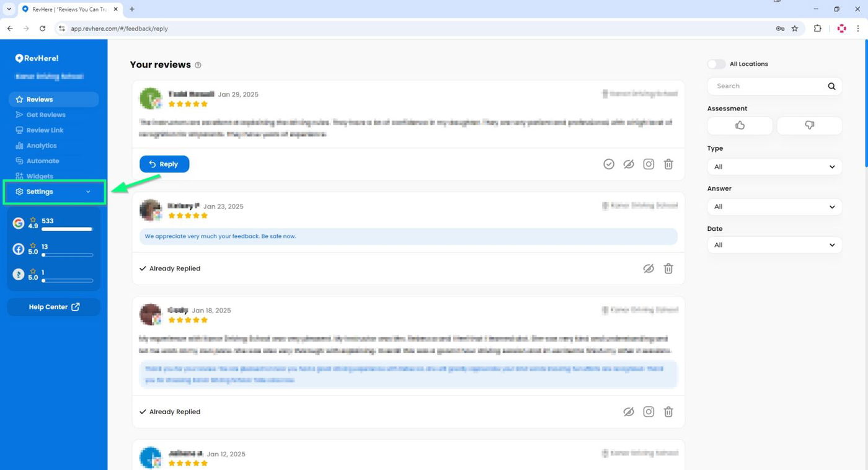Hide the Jan 23, 2025 review
This screenshot has height=470, width=868.
(x=649, y=268)
